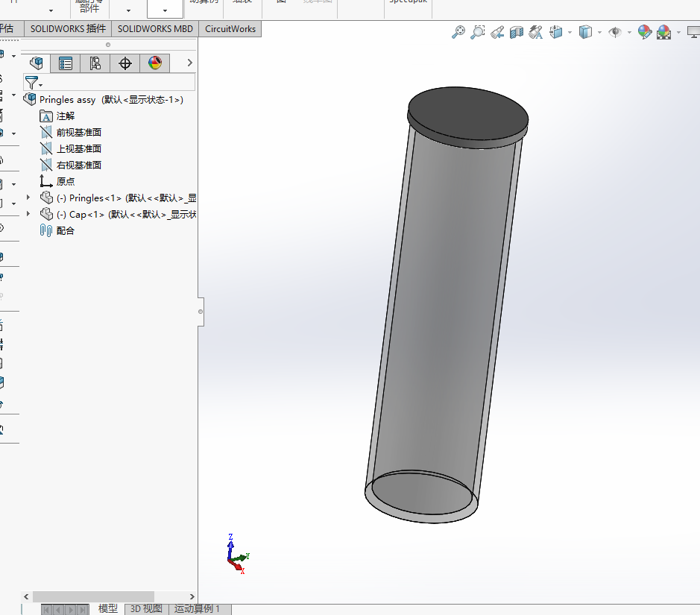700x615 pixels.
Task: Expand the Cap<1> component node
Action: click(x=28, y=214)
